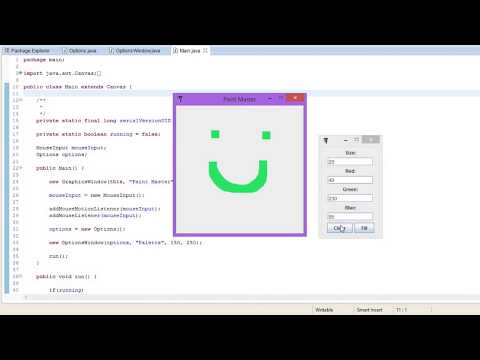This screenshot has height=360, width=480.
Task: Collapse the public void run() method fold
Action: coord(21,276)
